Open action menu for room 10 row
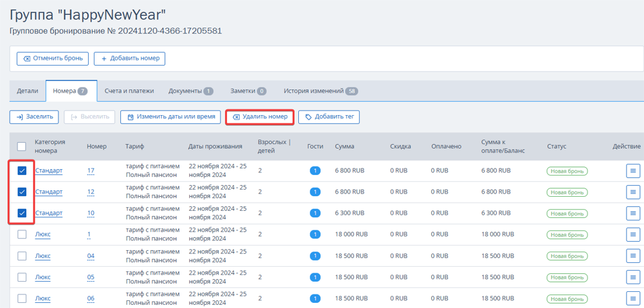 tap(633, 213)
